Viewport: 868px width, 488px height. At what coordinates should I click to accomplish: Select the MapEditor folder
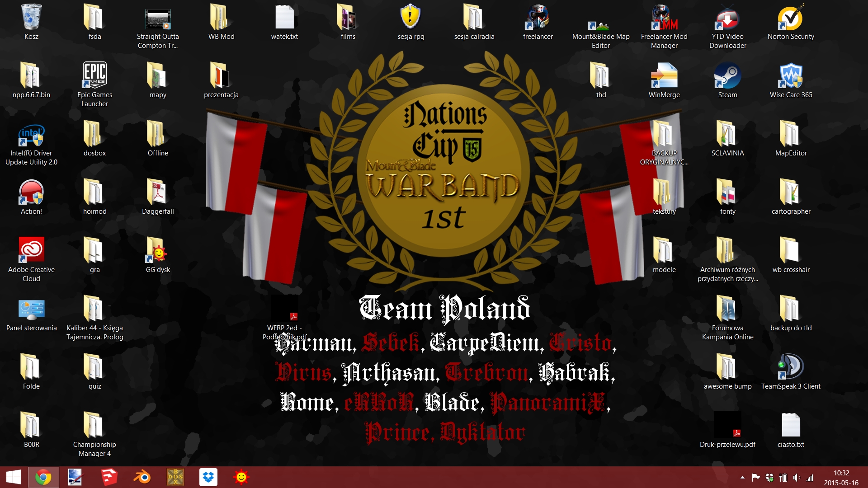791,139
